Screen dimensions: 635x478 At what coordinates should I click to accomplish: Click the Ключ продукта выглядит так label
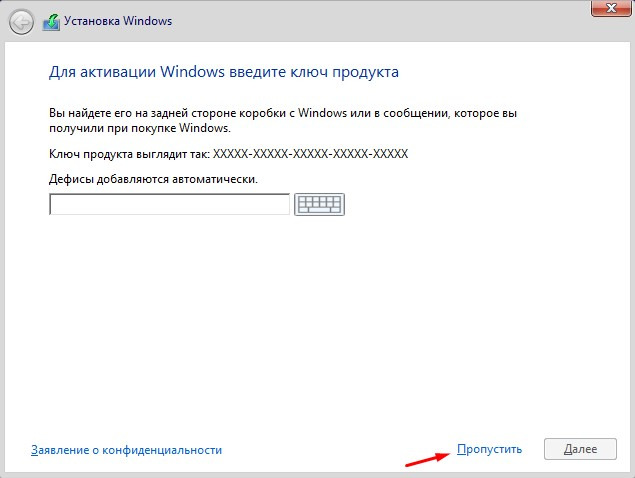click(x=129, y=154)
